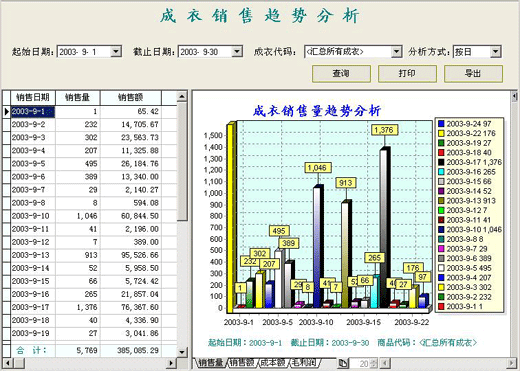Click the 3D chart view icon beside tabs
Viewport: 520px width, 371px height.
(x=343, y=363)
